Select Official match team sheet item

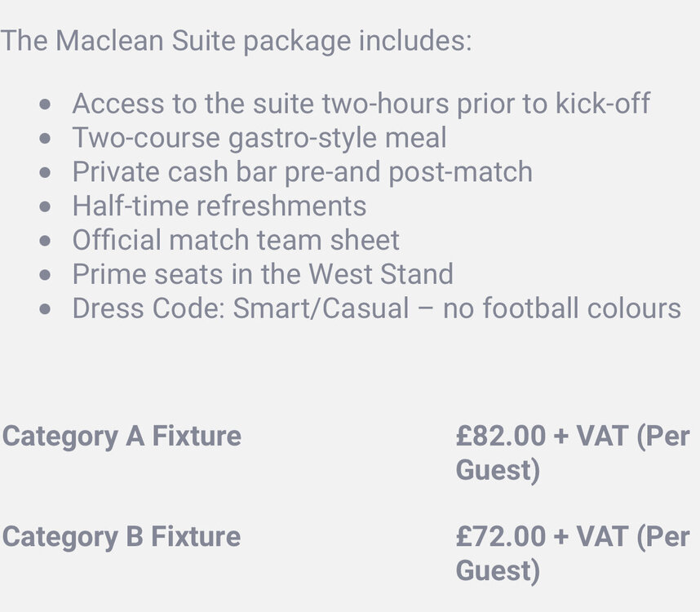236,240
